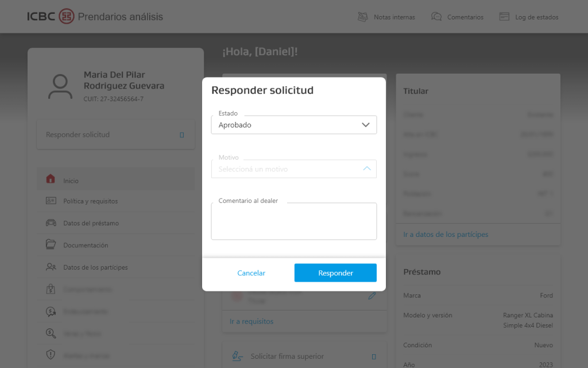This screenshot has width=588, height=368.
Task: Expand the Solicitar firma superior section
Action: (x=304, y=356)
